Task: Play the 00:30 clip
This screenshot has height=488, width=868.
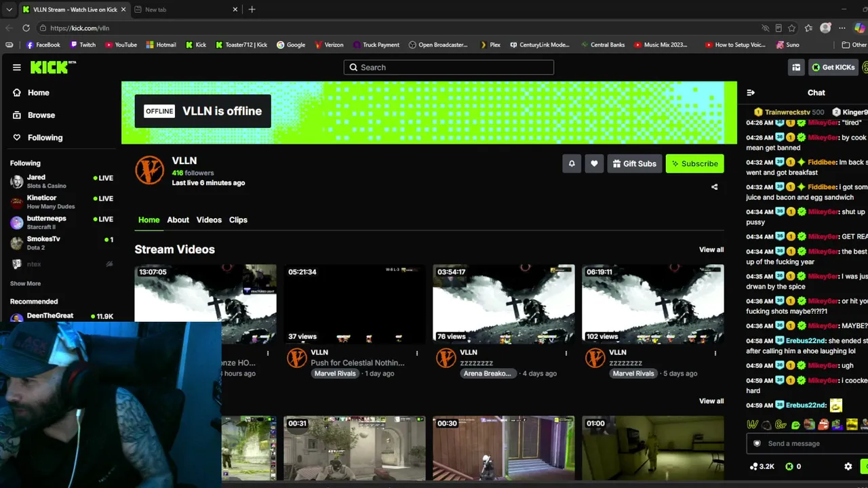Action: (504, 448)
